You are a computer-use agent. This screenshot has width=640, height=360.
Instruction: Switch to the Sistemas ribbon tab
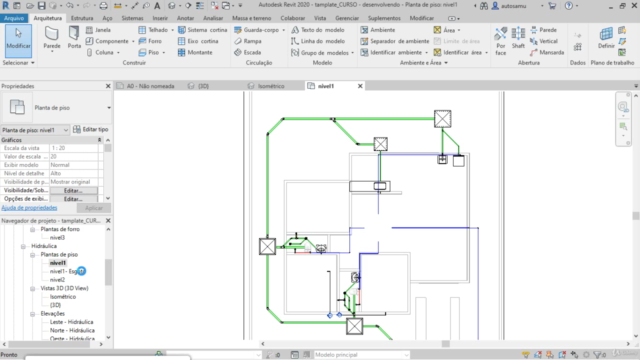[132, 18]
